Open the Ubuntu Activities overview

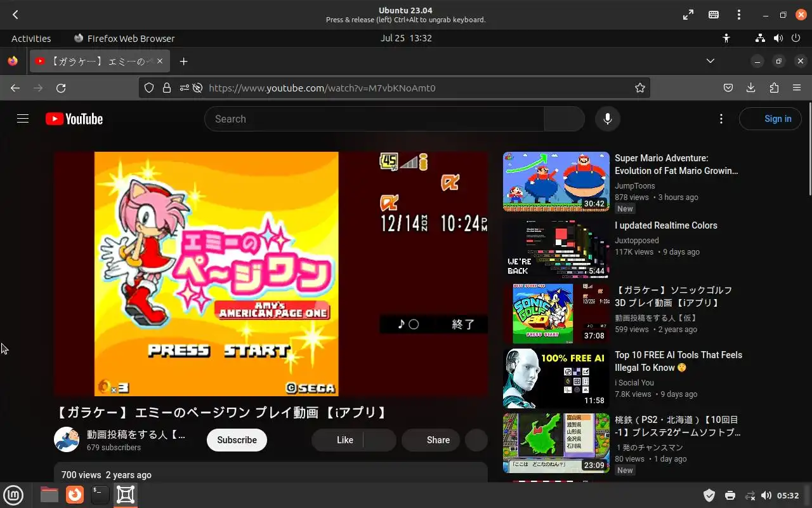coord(31,38)
